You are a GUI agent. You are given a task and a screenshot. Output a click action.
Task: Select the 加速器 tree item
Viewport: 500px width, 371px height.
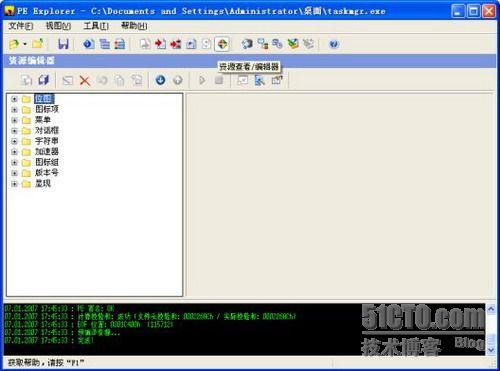tap(47, 152)
